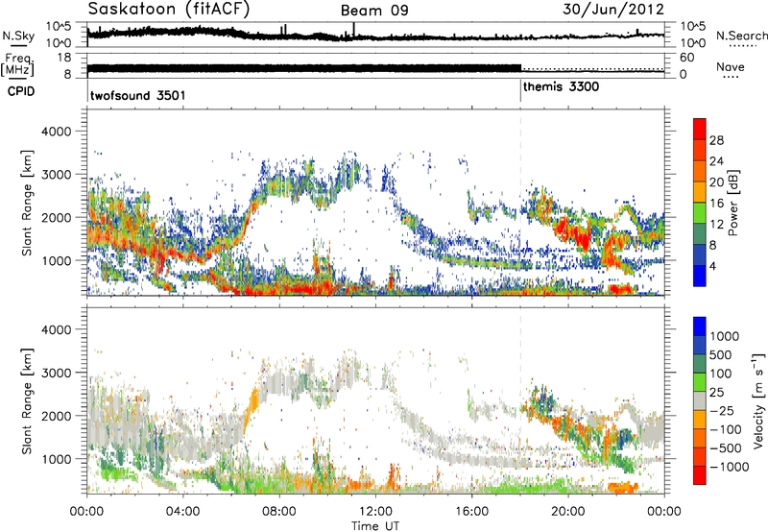Image resolution: width=768 pixels, height=532 pixels.
Task: Click the Saskatoon (fitACF) plot title
Action: [x=169, y=9]
